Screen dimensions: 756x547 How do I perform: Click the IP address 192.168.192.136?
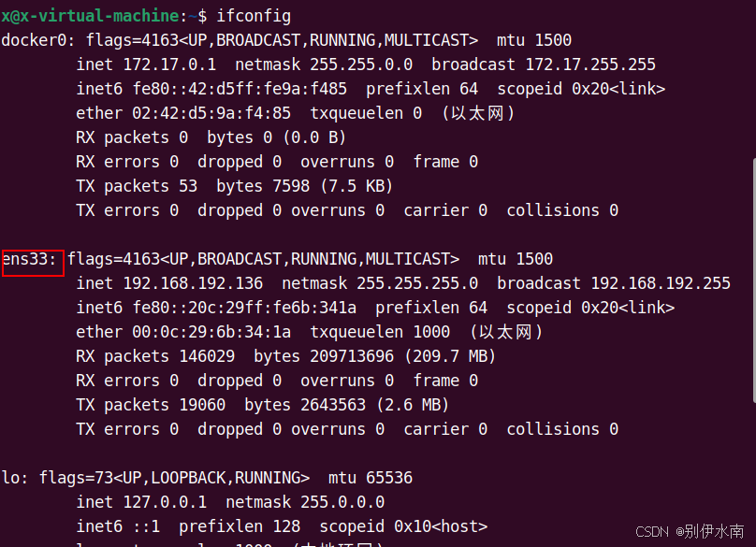pos(193,283)
